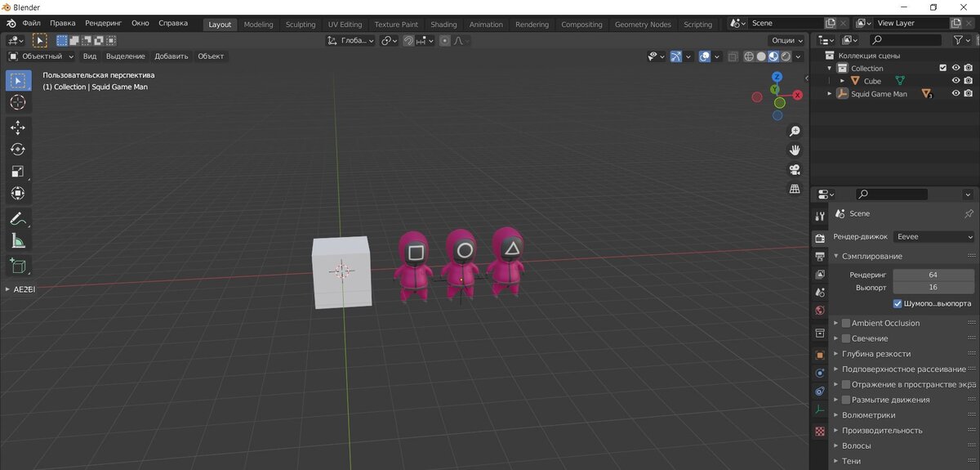Image resolution: width=980 pixels, height=470 pixels.
Task: Switch to wireframe viewport shading
Action: pos(750,56)
